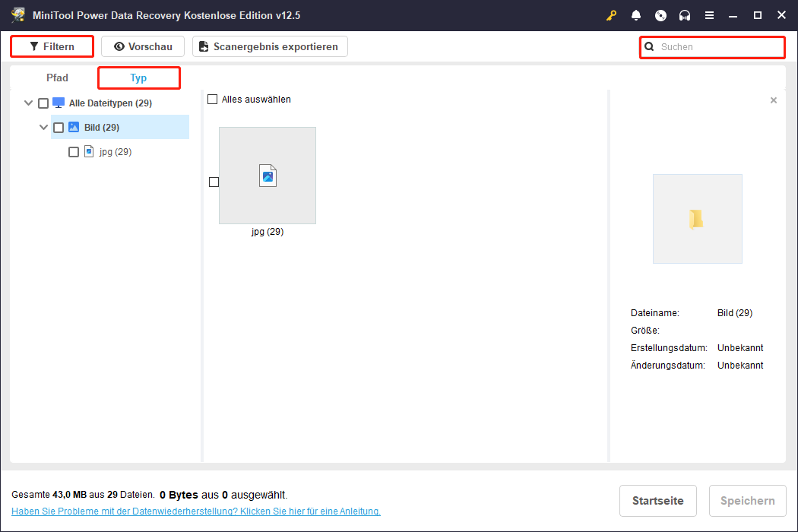
Task: Open the bell notifications icon
Action: [x=635, y=15]
